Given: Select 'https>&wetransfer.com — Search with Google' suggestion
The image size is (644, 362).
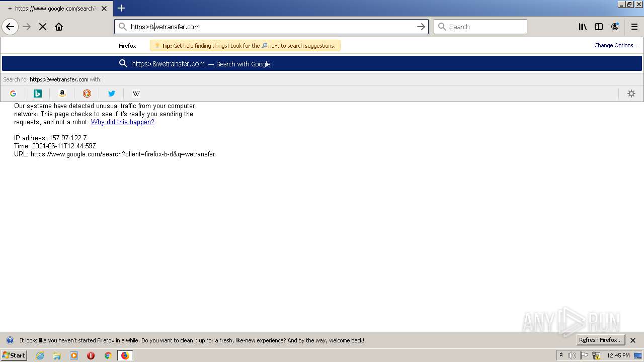Looking at the screenshot, I should [x=322, y=63].
